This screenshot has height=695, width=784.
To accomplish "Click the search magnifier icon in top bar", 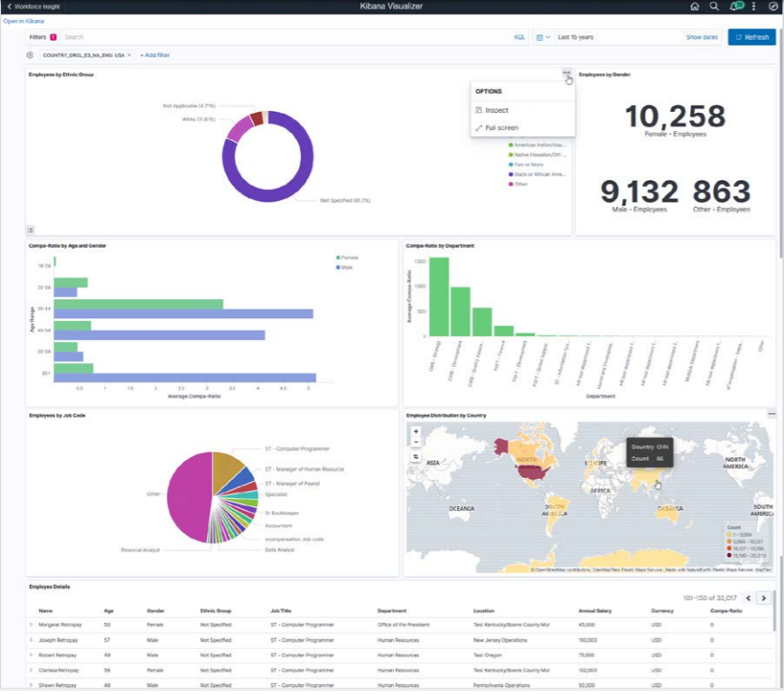I will click(714, 6).
